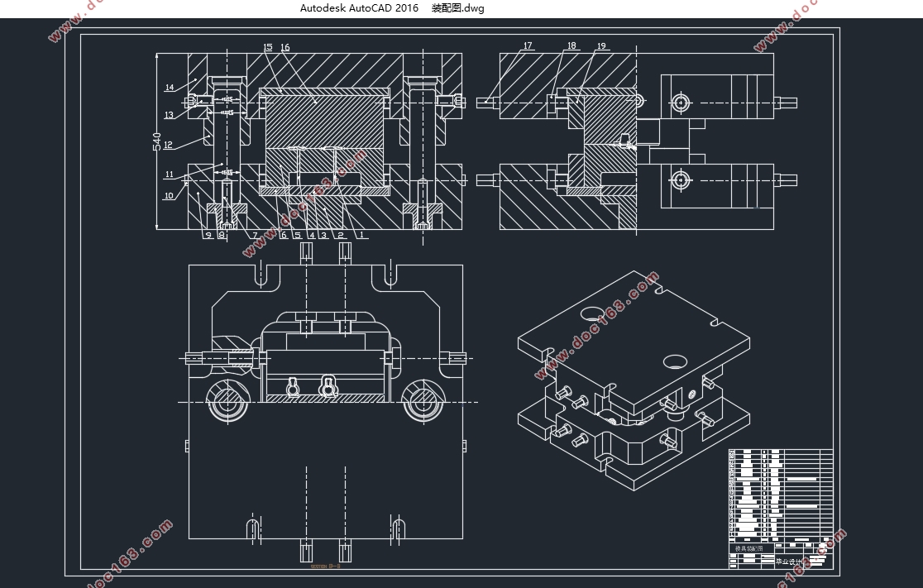923x588 pixels.
Task: Select part callout number "6"
Action: pos(284,236)
